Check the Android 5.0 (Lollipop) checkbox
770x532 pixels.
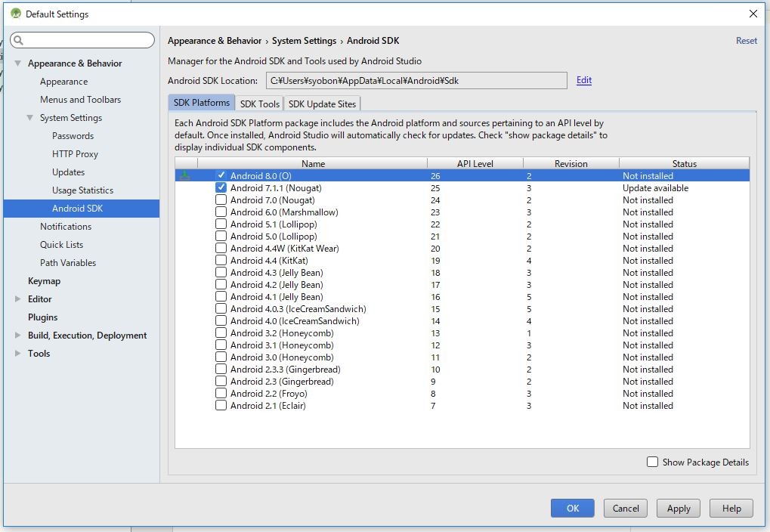click(x=221, y=236)
